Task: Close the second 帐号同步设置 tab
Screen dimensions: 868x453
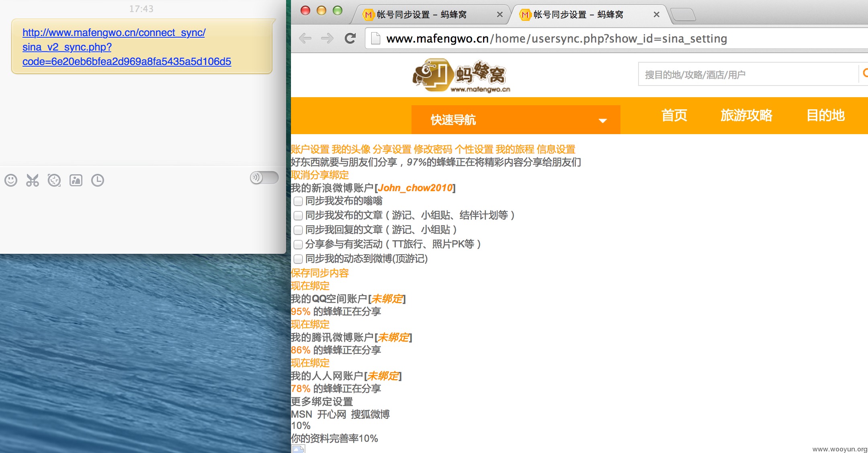Action: (x=656, y=14)
